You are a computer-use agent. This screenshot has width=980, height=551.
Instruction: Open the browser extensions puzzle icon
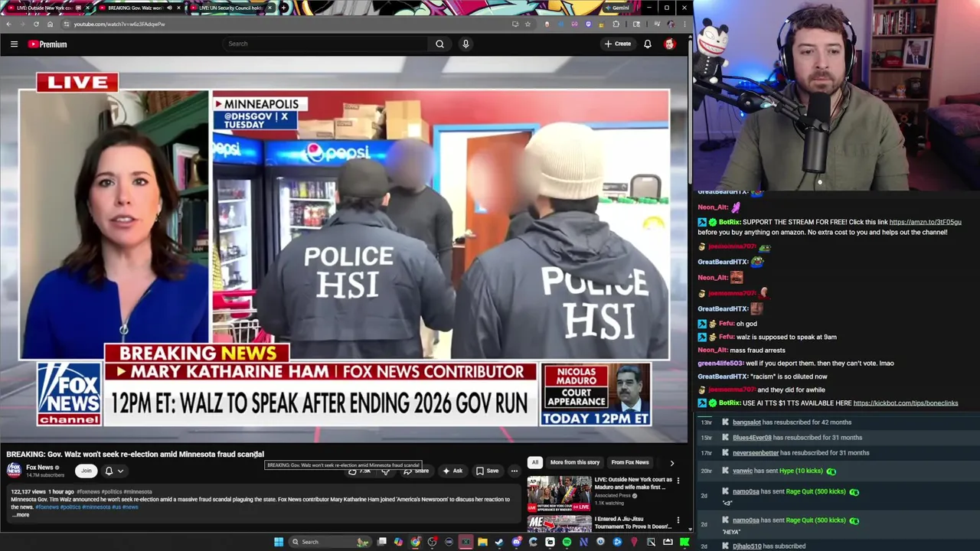click(616, 24)
